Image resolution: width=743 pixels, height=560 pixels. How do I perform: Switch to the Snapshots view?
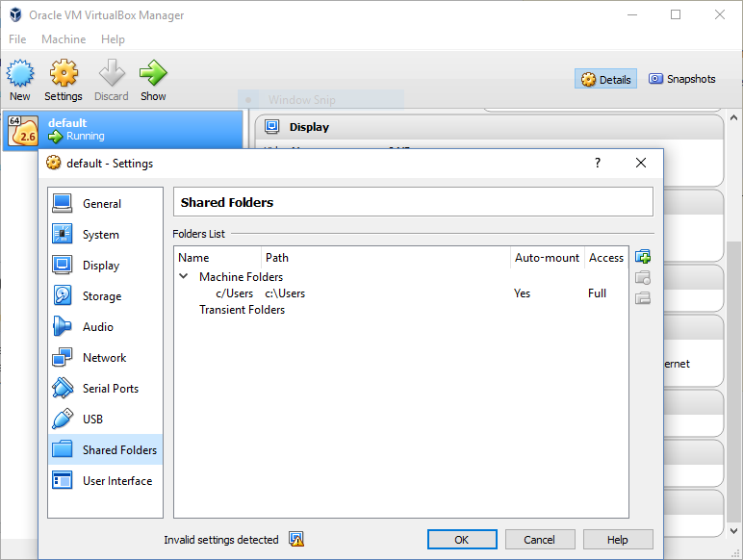coord(682,79)
